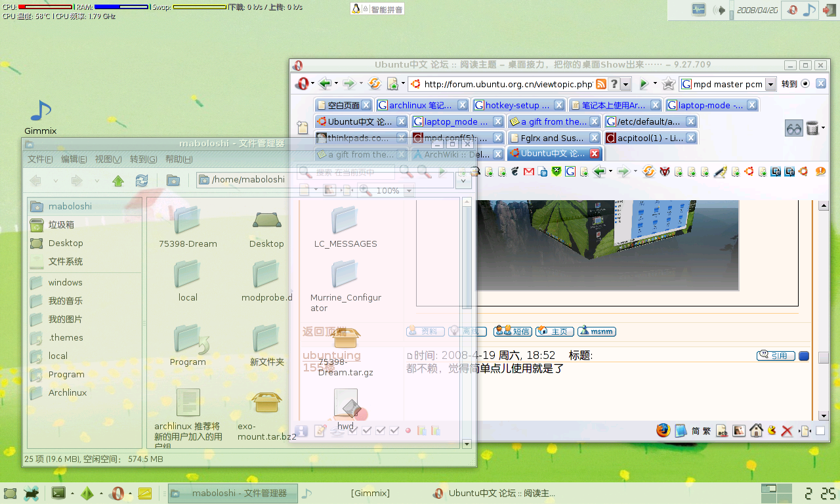Open the RSS feed icon in address bar
The image size is (840, 504).
tap(600, 84)
